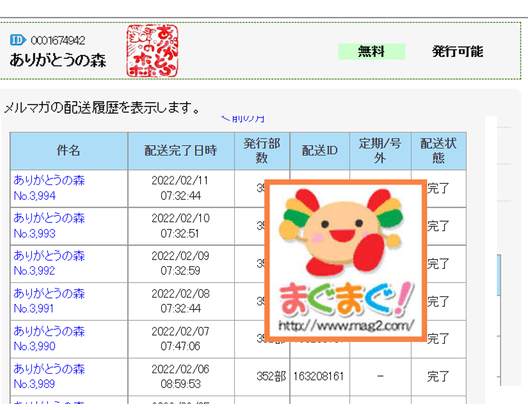Viewport: 532px width, 410px height.
Task: Click the 配送ID column header
Action: click(320, 151)
